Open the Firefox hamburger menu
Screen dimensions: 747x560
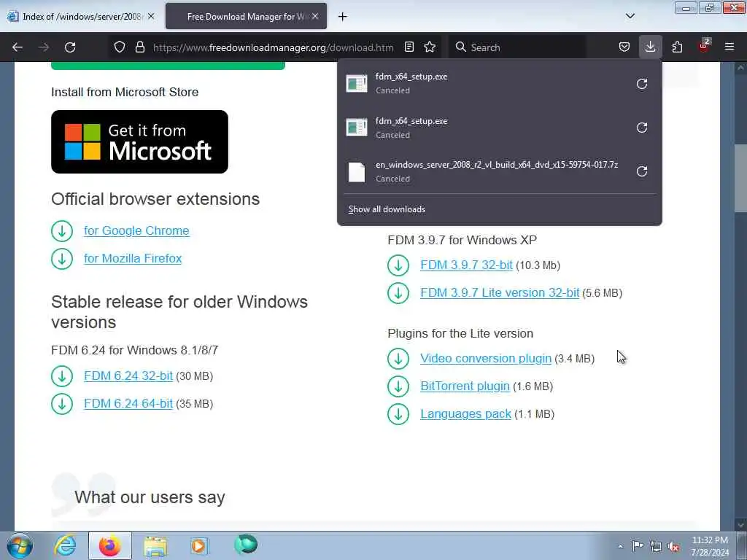click(729, 47)
